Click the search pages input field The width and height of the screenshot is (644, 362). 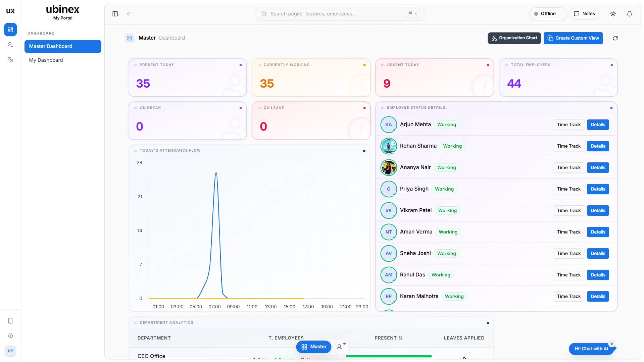340,14
